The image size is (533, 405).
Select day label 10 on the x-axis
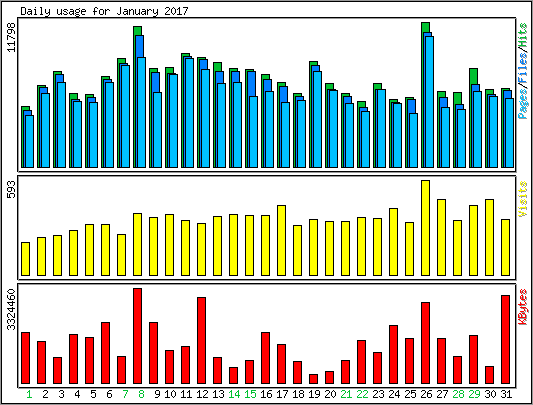coord(170,394)
